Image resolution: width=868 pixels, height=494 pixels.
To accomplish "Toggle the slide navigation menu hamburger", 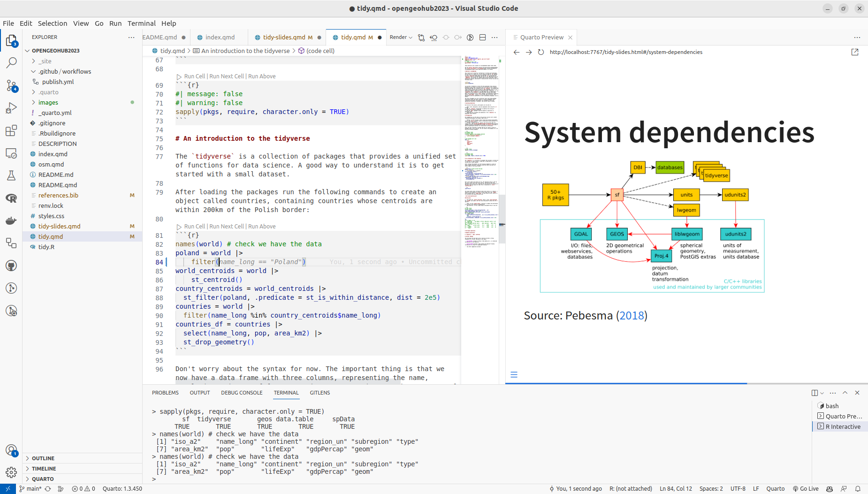I will pyautogui.click(x=514, y=375).
